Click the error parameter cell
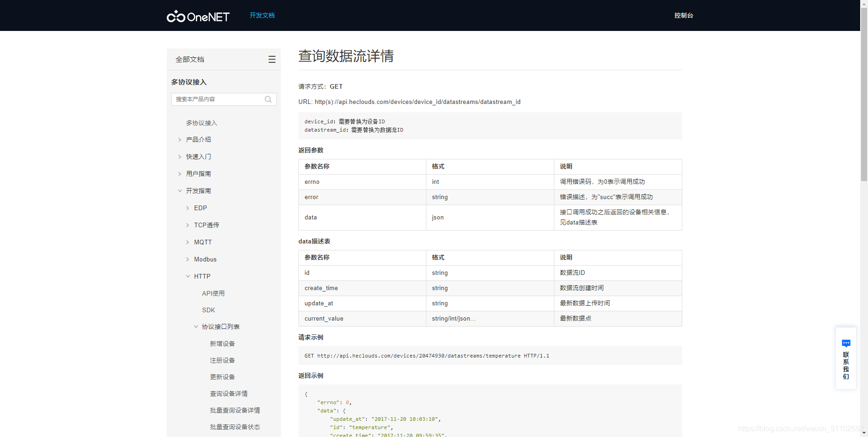 (362, 197)
